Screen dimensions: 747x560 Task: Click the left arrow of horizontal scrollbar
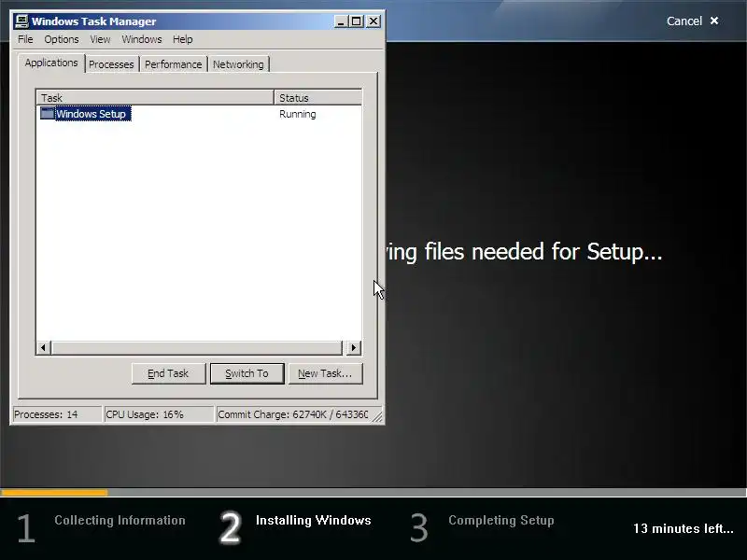[x=43, y=347]
